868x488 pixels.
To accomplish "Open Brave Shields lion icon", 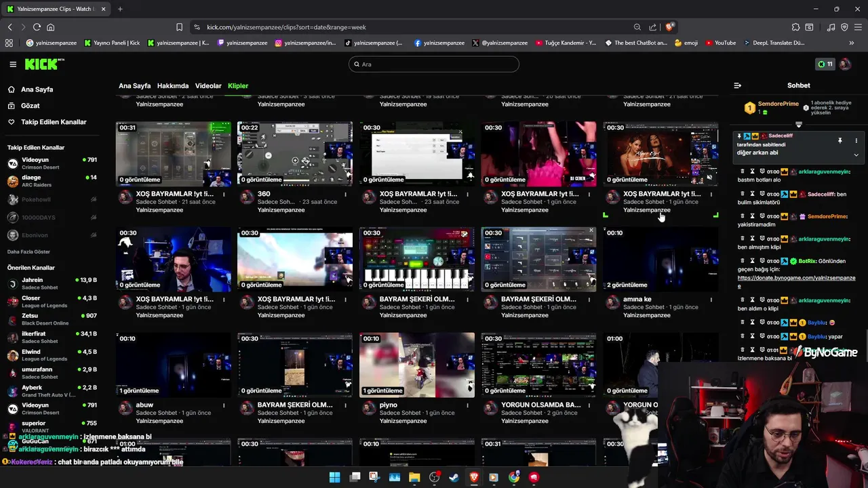I will point(669,27).
